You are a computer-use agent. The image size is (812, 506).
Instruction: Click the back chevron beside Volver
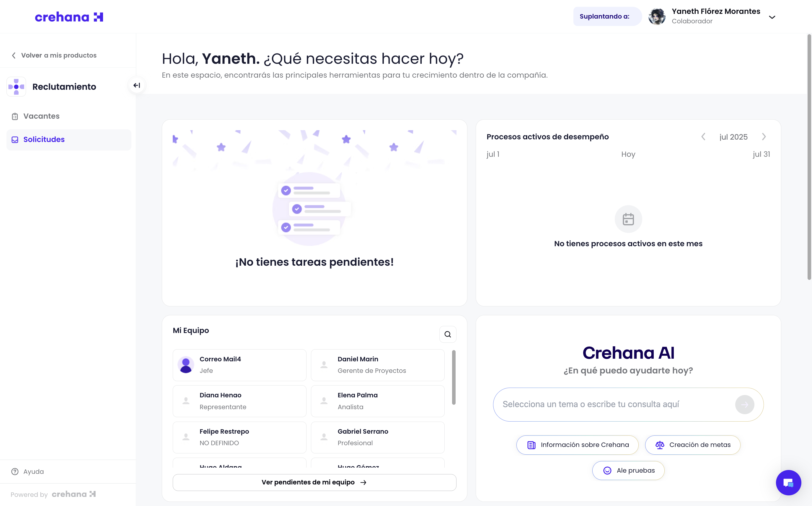pyautogui.click(x=14, y=56)
